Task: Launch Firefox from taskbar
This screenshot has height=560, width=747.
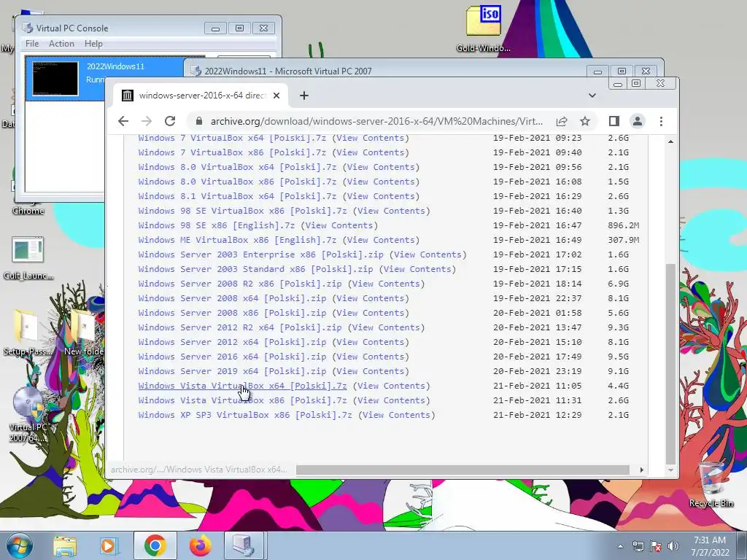Action: point(200,546)
